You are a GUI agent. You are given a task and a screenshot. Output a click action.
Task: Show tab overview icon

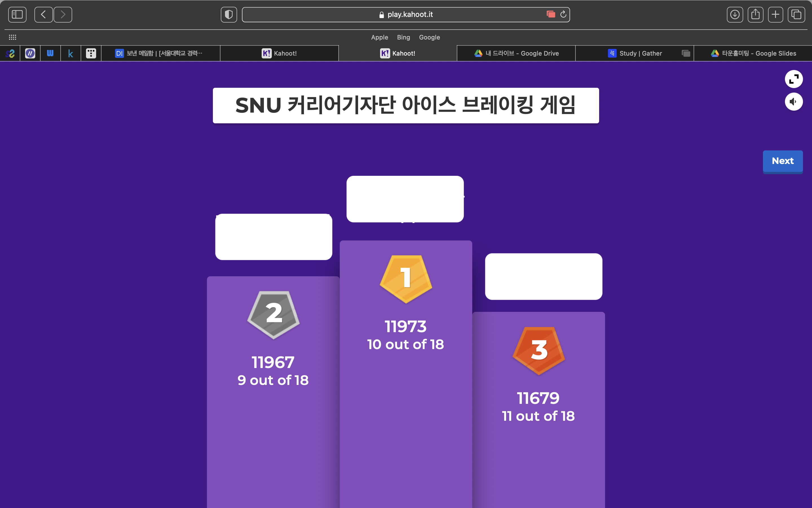coord(796,14)
